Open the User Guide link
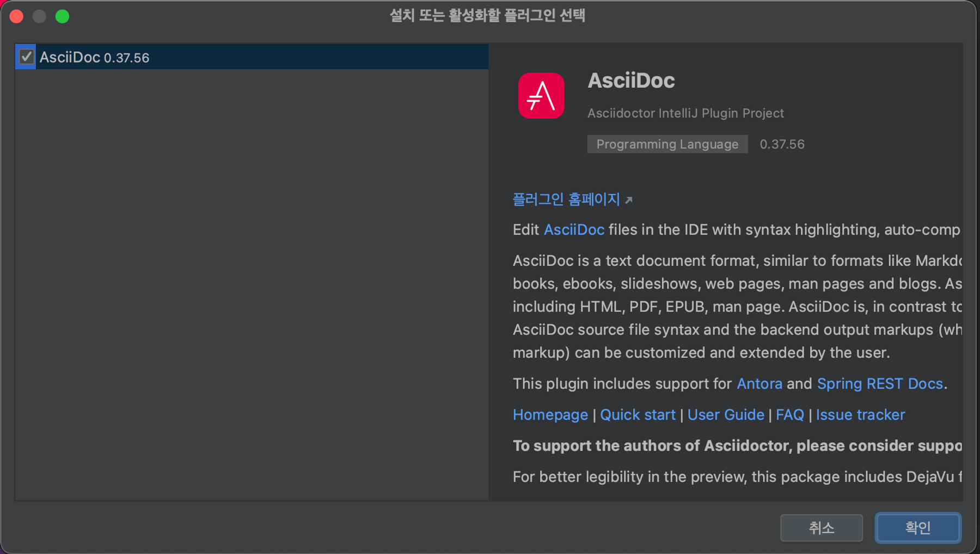The image size is (980, 554). (726, 415)
